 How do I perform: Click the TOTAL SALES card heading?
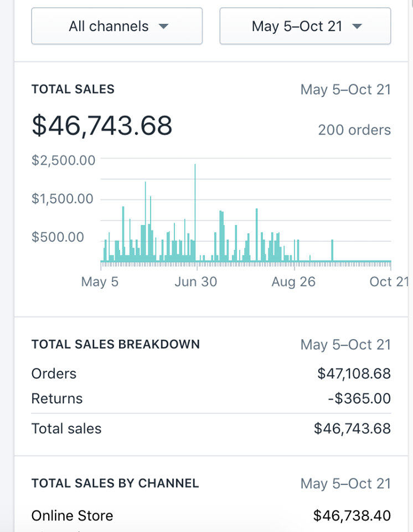click(73, 89)
